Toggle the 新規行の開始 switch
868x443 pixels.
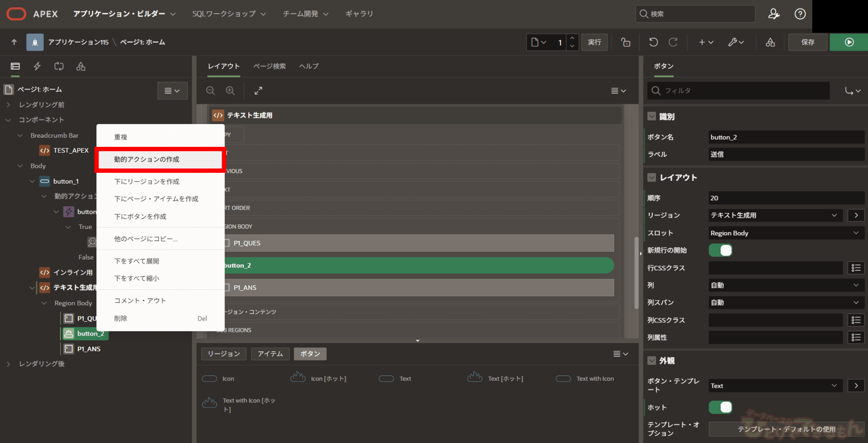(720, 250)
